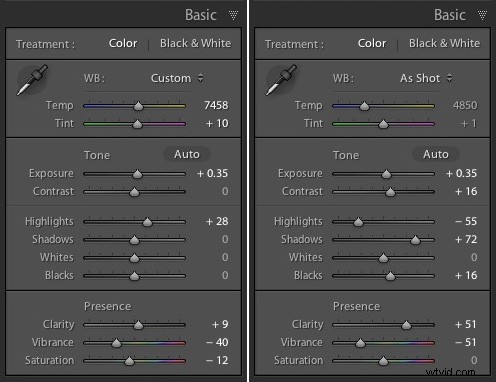Collapse the right Basic panel triangle
This screenshot has width=496, height=382.
point(482,15)
